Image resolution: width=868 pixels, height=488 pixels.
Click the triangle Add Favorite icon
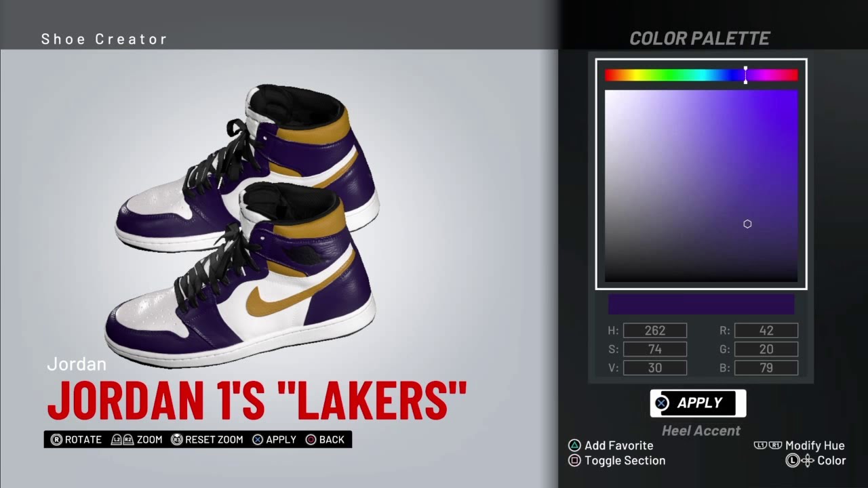[x=574, y=445]
